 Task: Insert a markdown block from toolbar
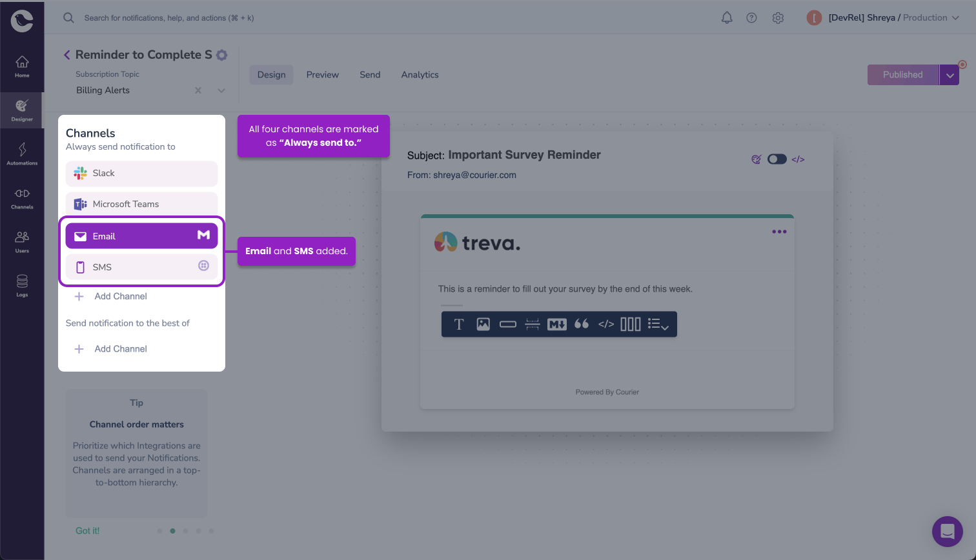click(x=556, y=325)
